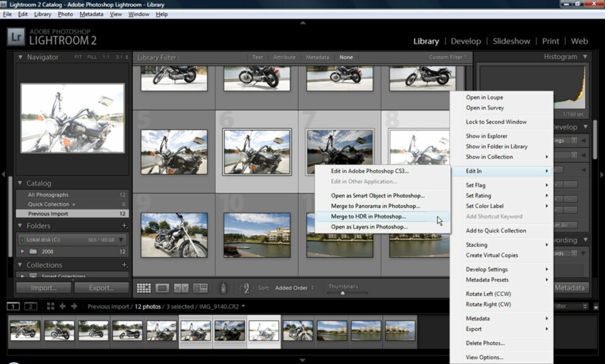Select the 1:1 zoom level in Navigator
This screenshot has width=605, height=364.
tap(106, 57)
